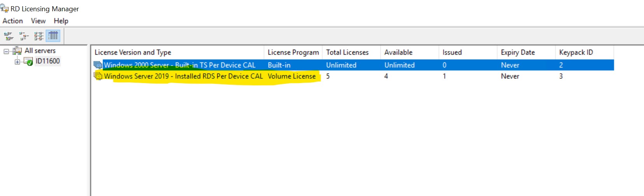Click the Windows Server 2019 keypack icon
The width and height of the screenshot is (644, 196).
click(98, 76)
